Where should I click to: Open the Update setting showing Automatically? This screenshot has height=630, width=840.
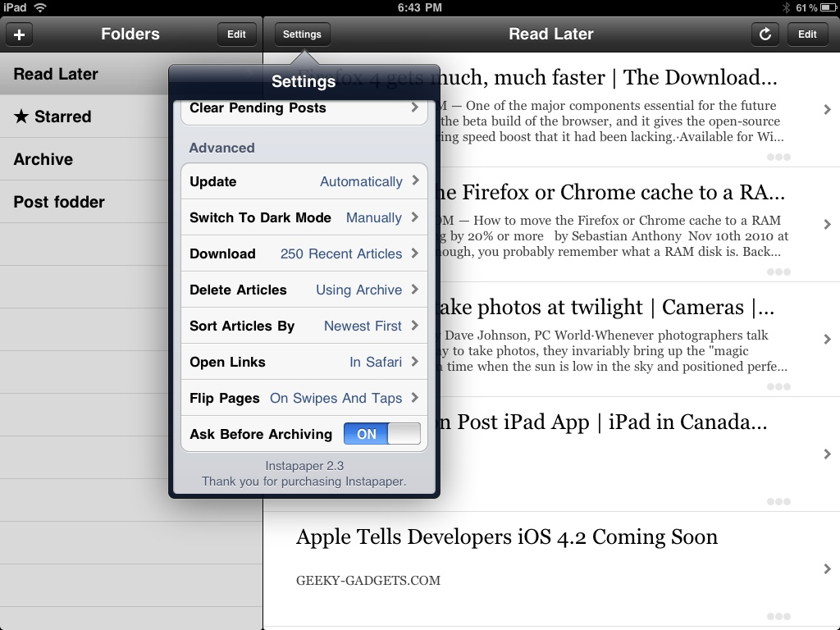(304, 181)
